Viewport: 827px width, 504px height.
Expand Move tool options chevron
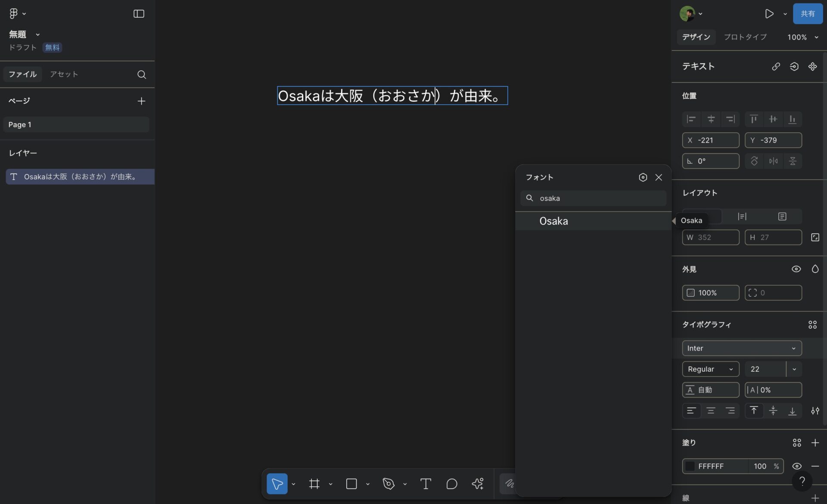click(x=293, y=484)
